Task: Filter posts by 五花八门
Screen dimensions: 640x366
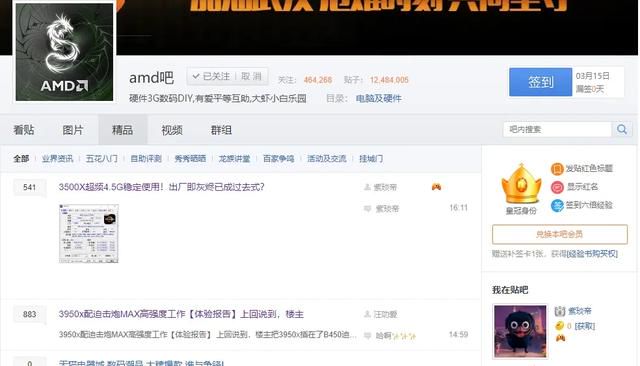Action: coord(102,159)
